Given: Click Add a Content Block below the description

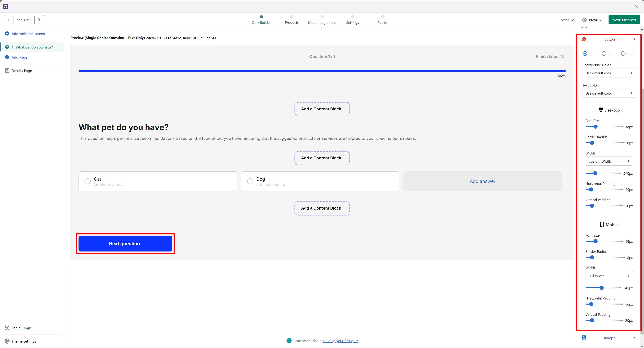Looking at the screenshot, I should [322, 158].
